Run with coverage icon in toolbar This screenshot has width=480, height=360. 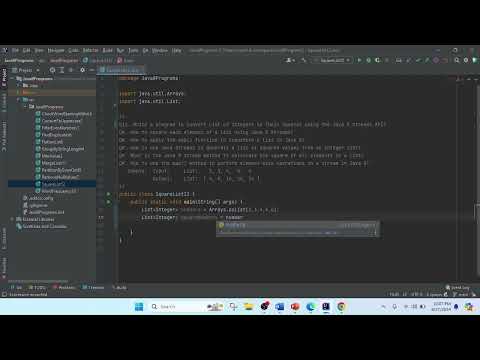click(377, 60)
